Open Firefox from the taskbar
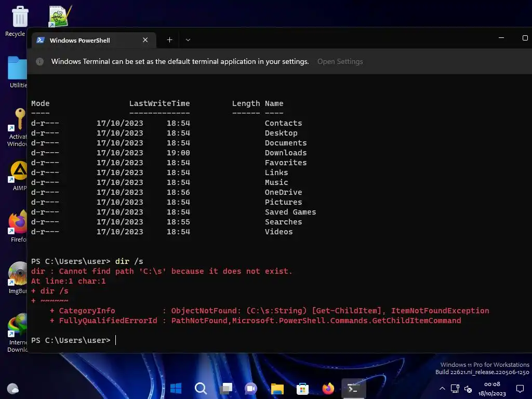Viewport: 532px width, 399px height. point(328,388)
